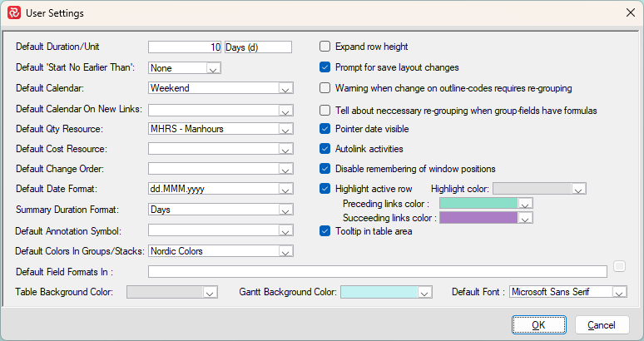Enable Expand row height checkbox
644x341 pixels.
click(x=326, y=47)
